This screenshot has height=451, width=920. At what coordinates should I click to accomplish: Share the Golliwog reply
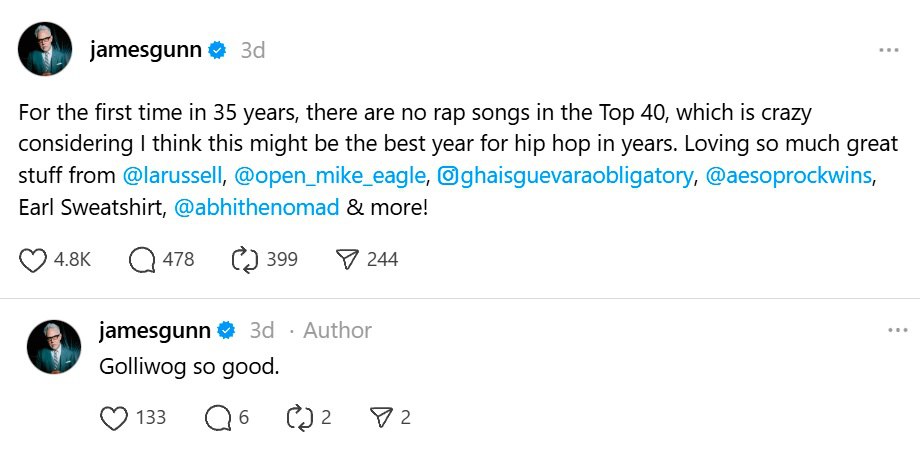tap(381, 418)
